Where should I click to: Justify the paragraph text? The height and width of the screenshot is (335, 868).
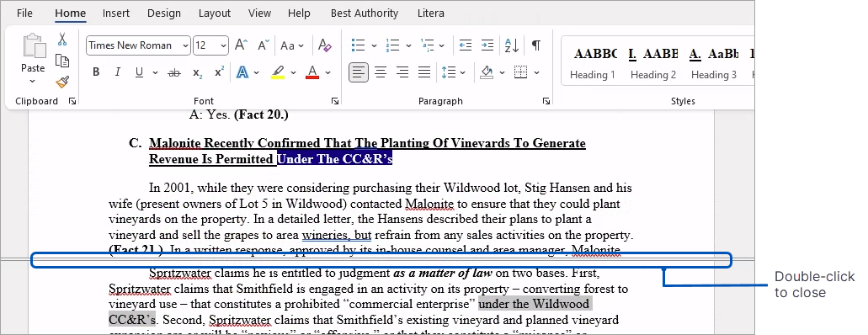[424, 72]
